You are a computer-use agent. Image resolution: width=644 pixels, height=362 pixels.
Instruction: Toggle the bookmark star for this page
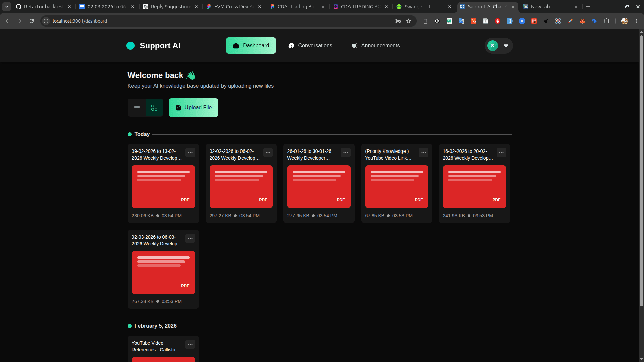(x=409, y=21)
